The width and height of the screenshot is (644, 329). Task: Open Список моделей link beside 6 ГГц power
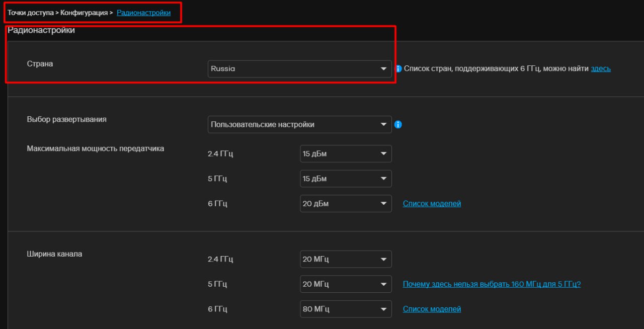click(432, 204)
